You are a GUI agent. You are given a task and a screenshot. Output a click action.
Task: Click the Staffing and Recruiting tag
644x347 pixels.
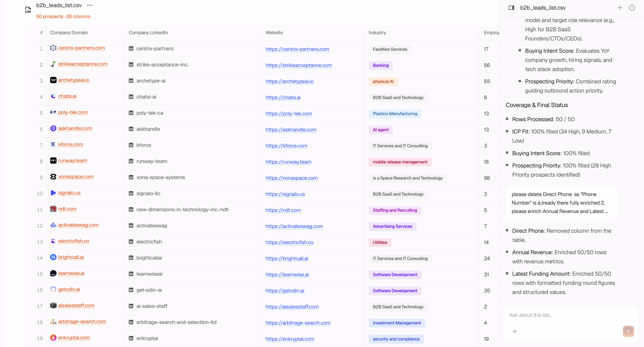click(394, 210)
